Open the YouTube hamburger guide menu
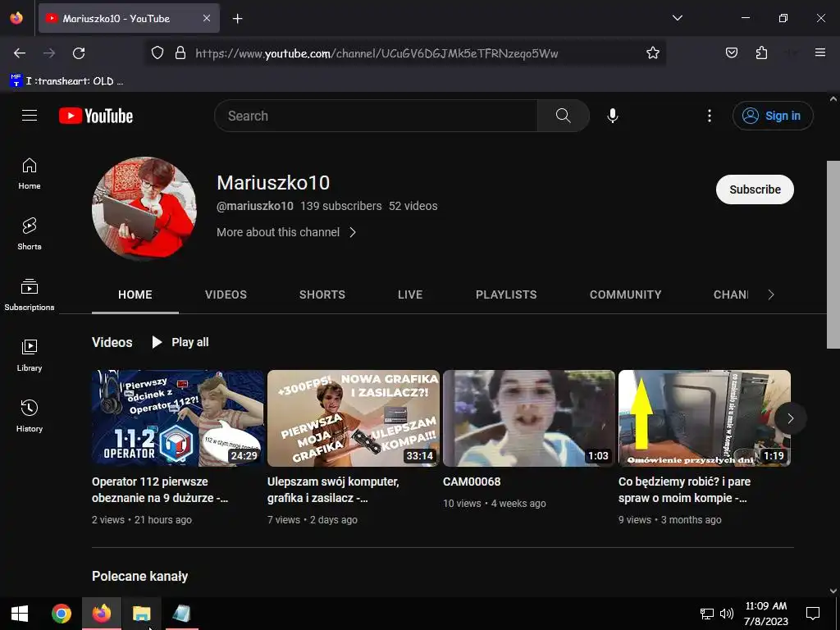Viewport: 840px width, 630px height. (x=30, y=116)
